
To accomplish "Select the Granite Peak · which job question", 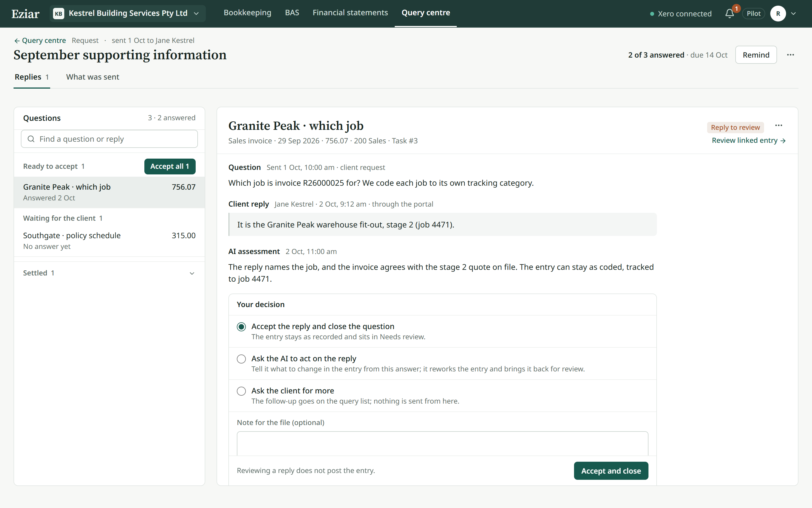I will pyautogui.click(x=109, y=192).
